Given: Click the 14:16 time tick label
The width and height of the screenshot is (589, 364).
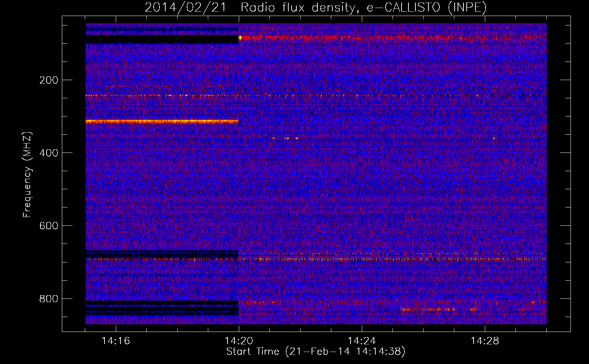Looking at the screenshot, I should [x=116, y=341].
